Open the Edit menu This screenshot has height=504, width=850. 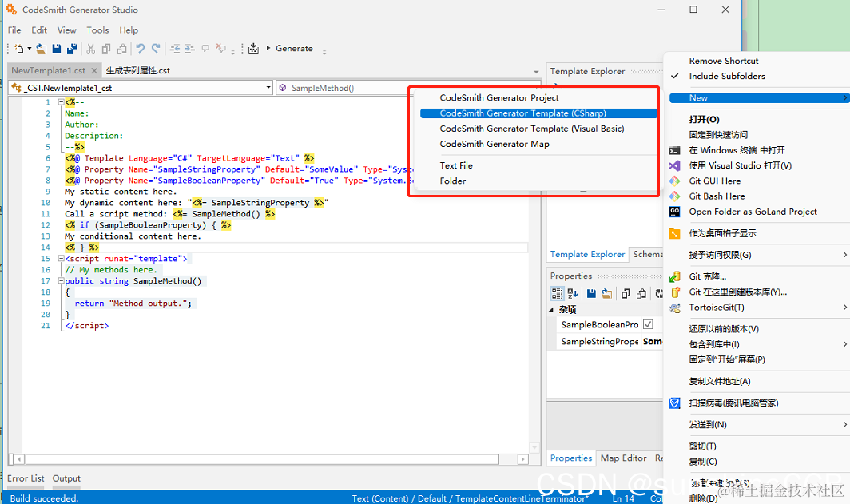(x=39, y=30)
